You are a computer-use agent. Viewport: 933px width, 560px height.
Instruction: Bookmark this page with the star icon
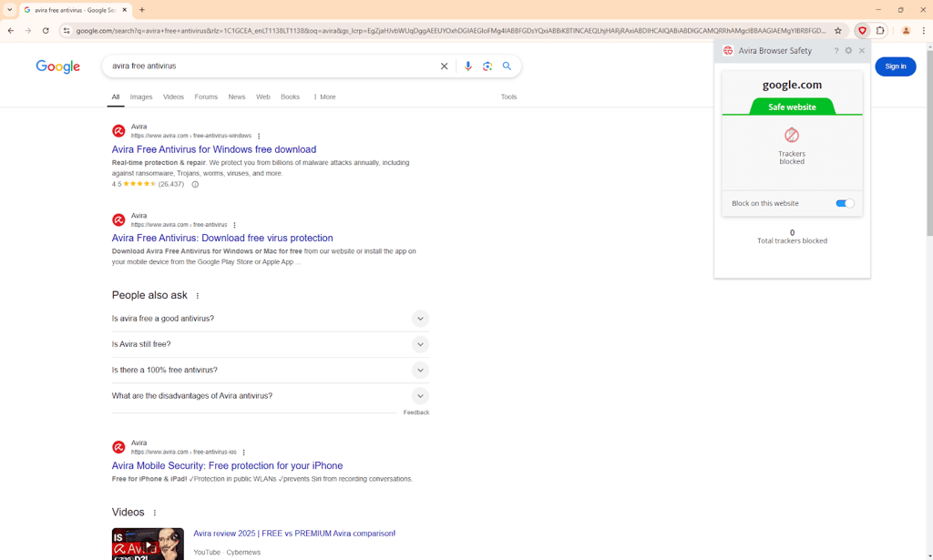pyautogui.click(x=838, y=30)
